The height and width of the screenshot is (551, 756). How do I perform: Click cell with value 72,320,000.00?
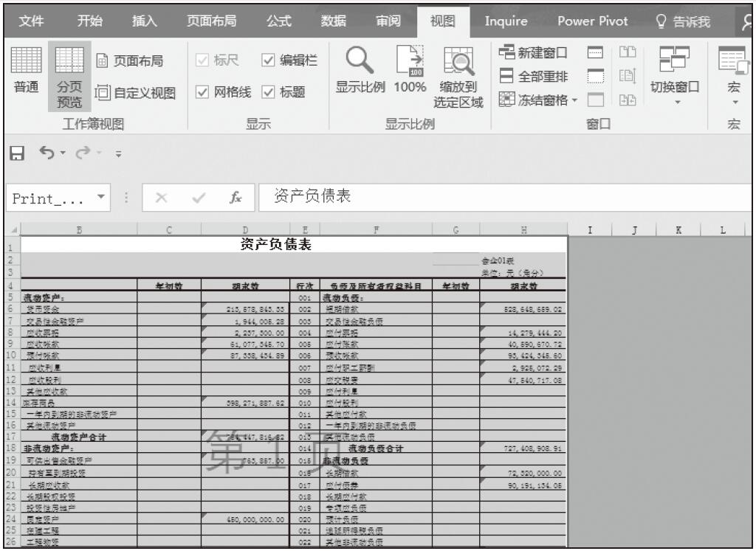point(523,473)
